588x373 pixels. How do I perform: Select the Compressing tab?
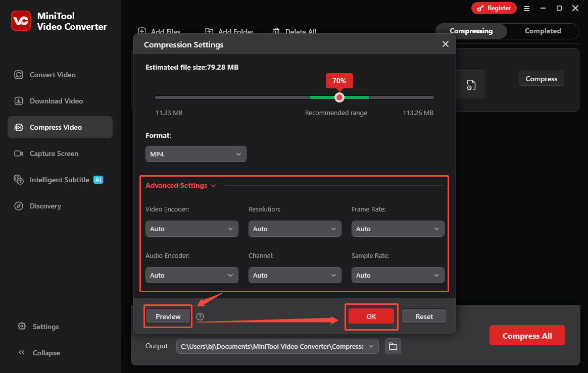pyautogui.click(x=471, y=31)
